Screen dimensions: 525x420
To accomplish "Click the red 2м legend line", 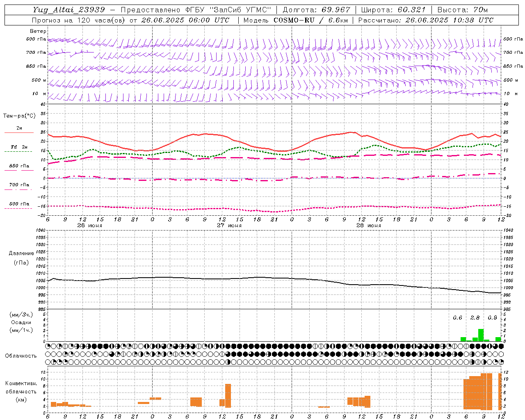I will (19, 132).
